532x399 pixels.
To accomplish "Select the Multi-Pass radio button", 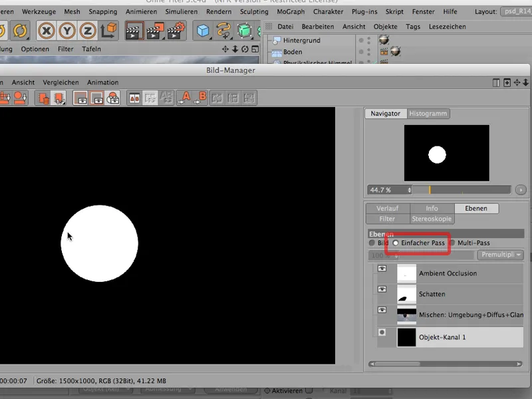I will (452, 243).
